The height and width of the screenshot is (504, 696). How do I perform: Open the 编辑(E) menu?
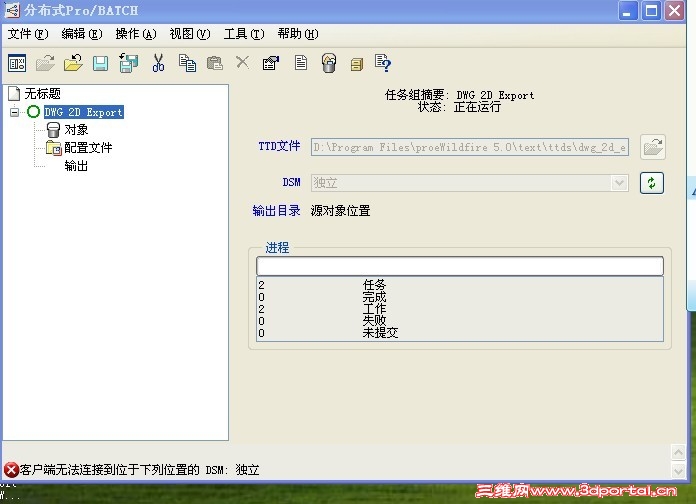click(82, 34)
